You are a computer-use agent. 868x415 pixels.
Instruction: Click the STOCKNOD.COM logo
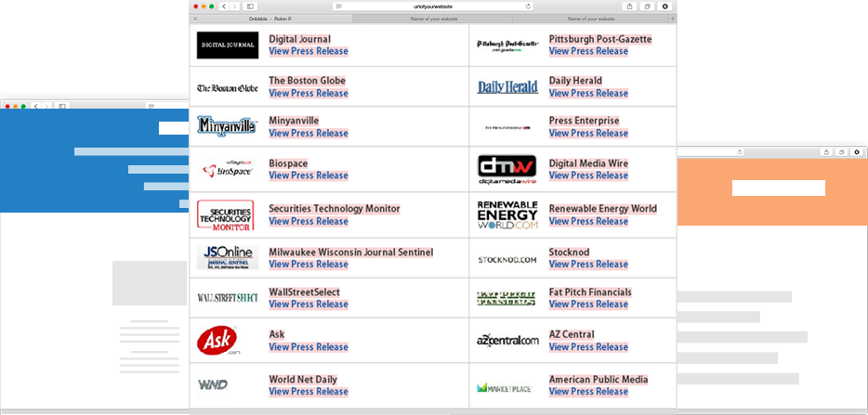coord(507,260)
